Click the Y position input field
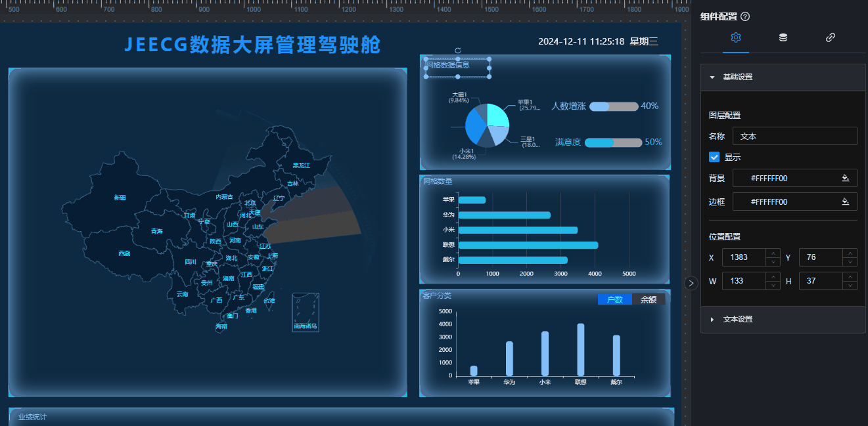 (x=821, y=257)
